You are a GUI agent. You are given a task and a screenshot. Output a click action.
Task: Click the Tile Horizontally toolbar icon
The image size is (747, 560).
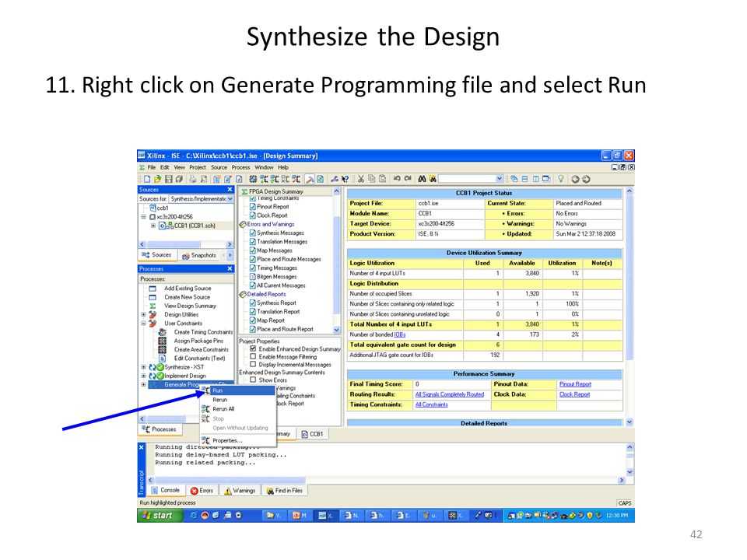(525, 179)
